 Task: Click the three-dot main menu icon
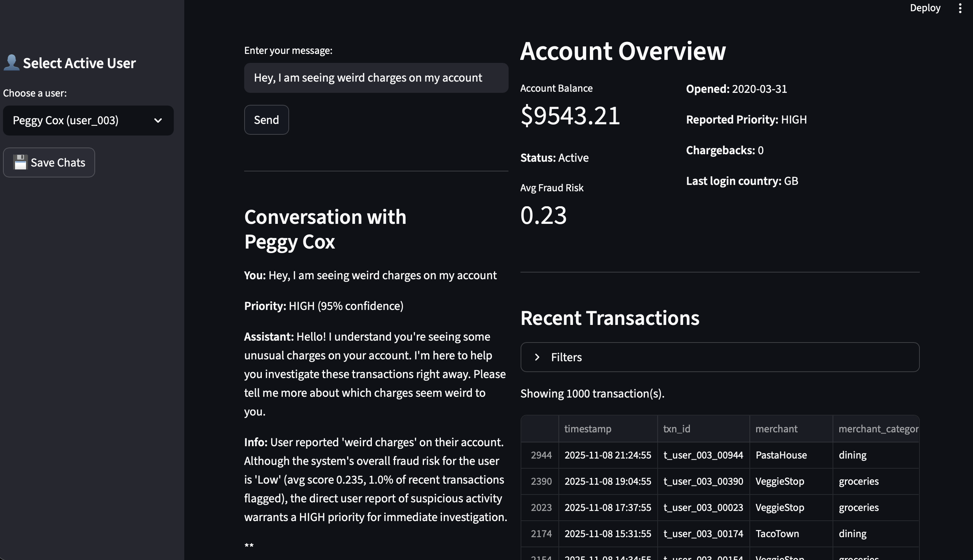(x=960, y=8)
